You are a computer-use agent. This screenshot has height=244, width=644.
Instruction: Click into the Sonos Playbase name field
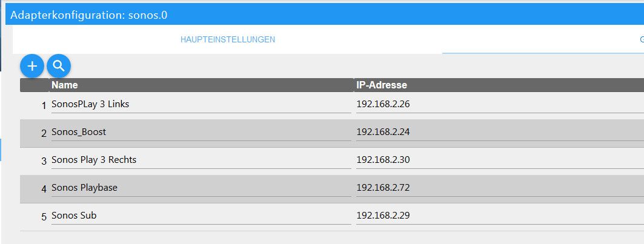coord(201,188)
